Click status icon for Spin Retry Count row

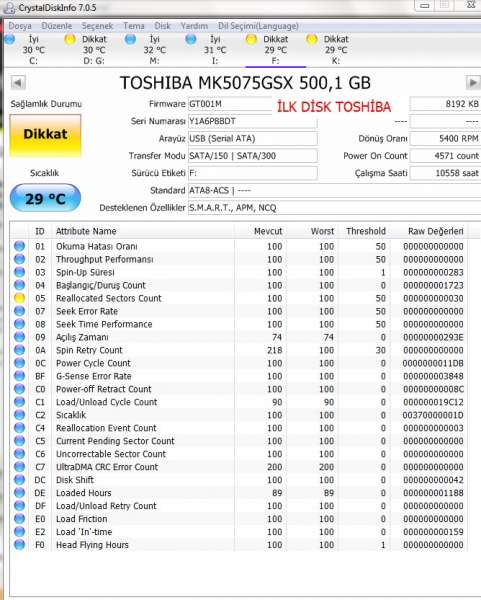click(20, 350)
